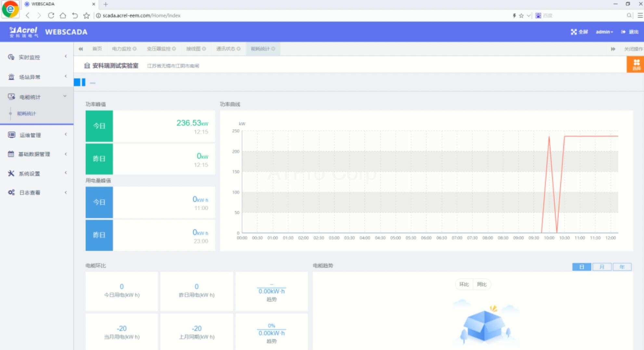This screenshot has height=350, width=644.
Task: Click 关闭操作 close-operations button
Action: pos(633,49)
